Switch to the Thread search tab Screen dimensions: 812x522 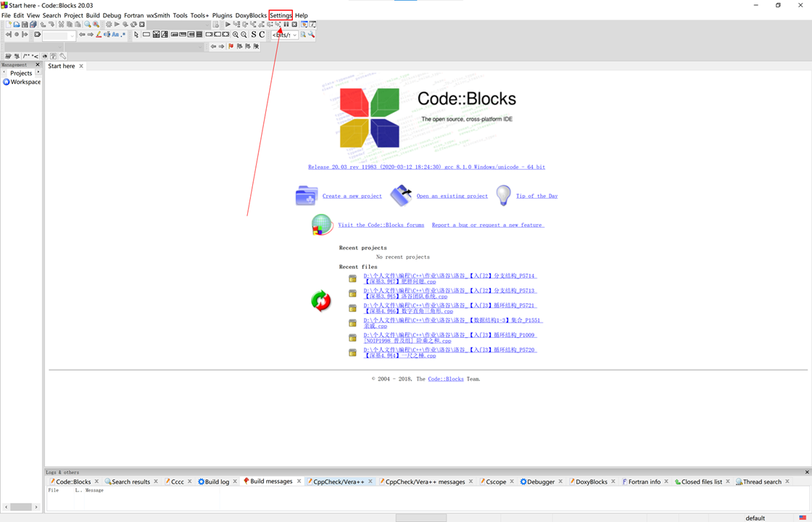[762, 481]
